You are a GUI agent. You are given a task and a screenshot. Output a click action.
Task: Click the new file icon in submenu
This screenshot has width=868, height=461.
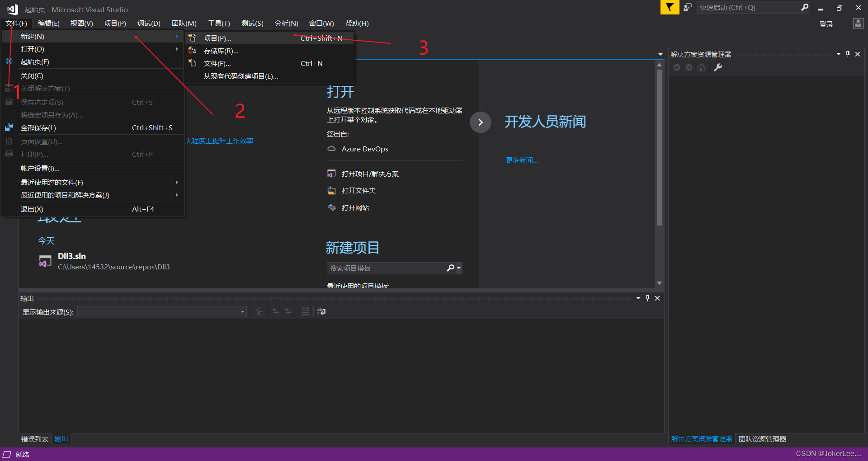192,63
